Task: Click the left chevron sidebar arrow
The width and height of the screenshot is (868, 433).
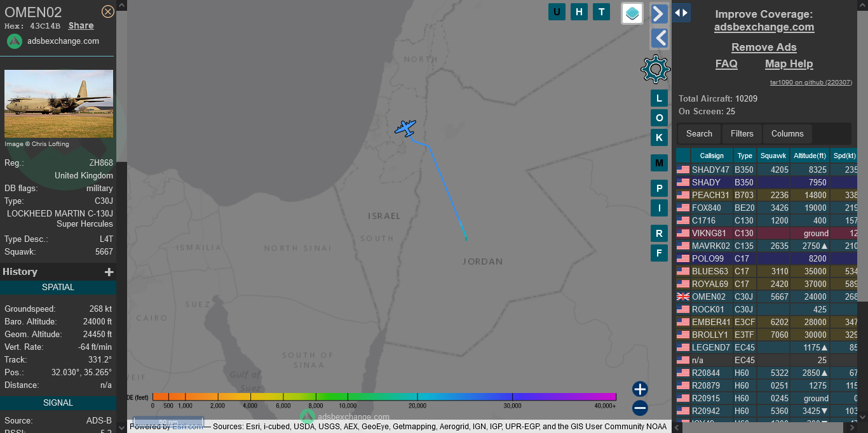Action: point(660,38)
